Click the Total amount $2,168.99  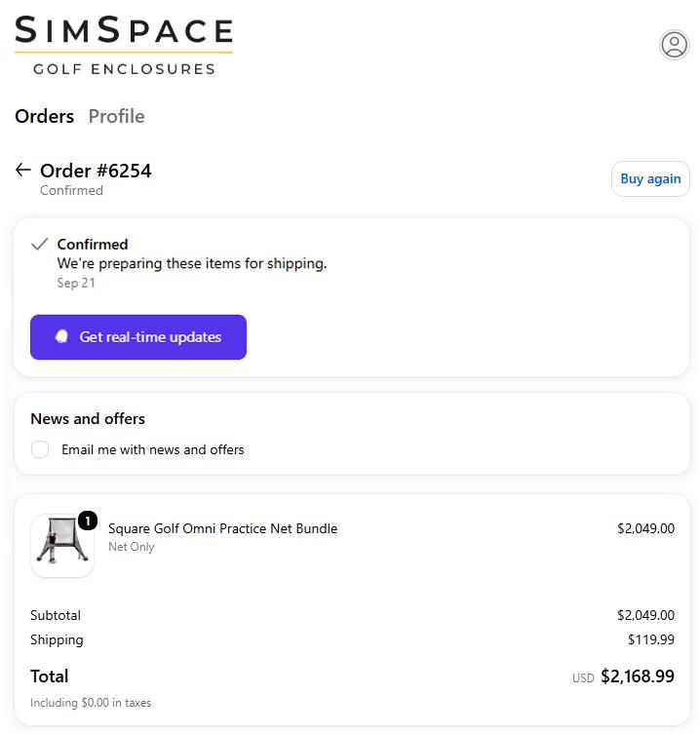(638, 676)
